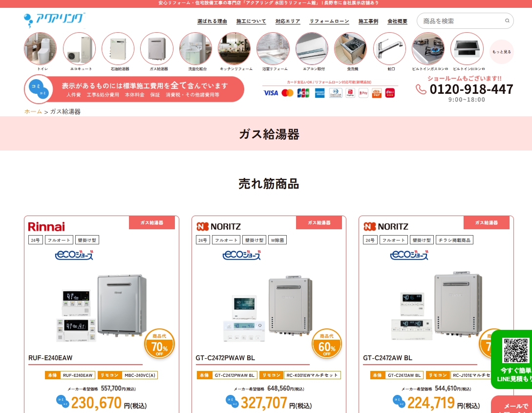Viewport: 532px width, 413px height.
Task: Select the ビルトインガスコンロ category icon
Action: [428, 48]
